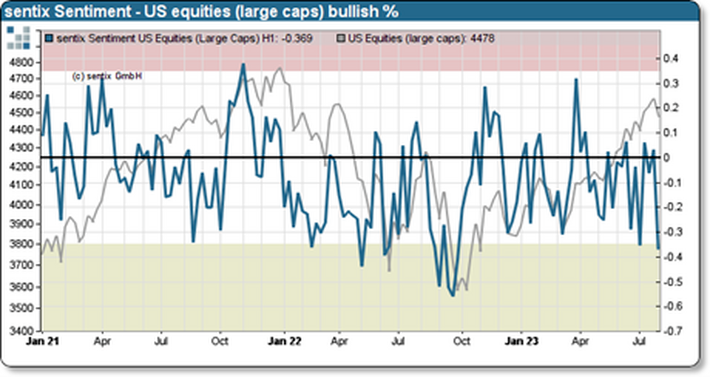The width and height of the screenshot is (710, 377).
Task: Click the right axis value -0.7
Action: tap(672, 331)
